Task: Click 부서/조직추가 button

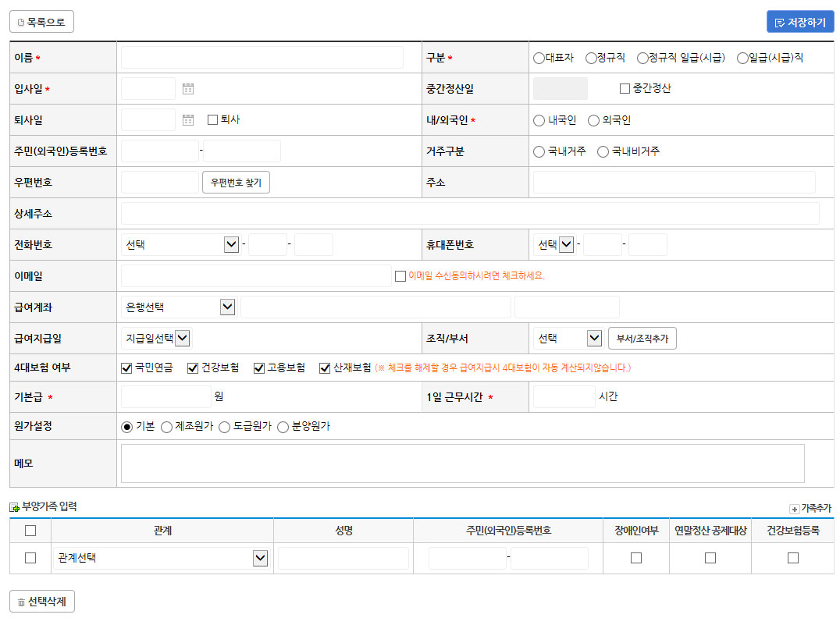Action: pyautogui.click(x=642, y=339)
